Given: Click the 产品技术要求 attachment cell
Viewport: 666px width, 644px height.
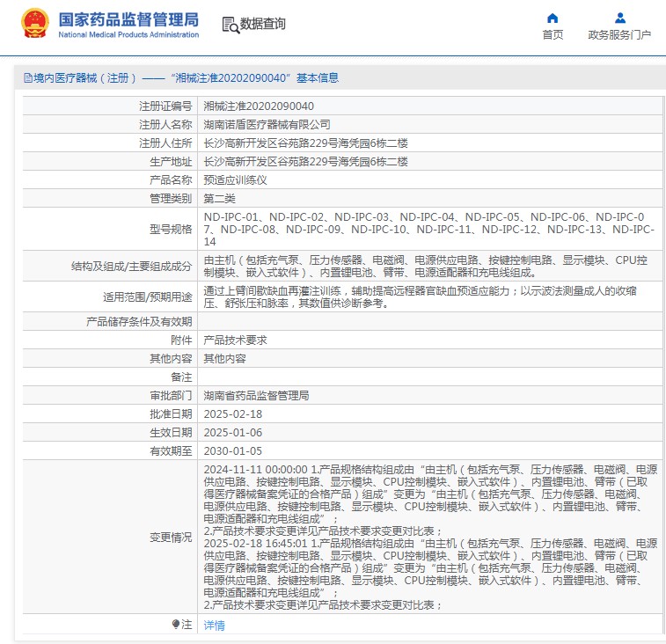Looking at the screenshot, I should coord(236,340).
